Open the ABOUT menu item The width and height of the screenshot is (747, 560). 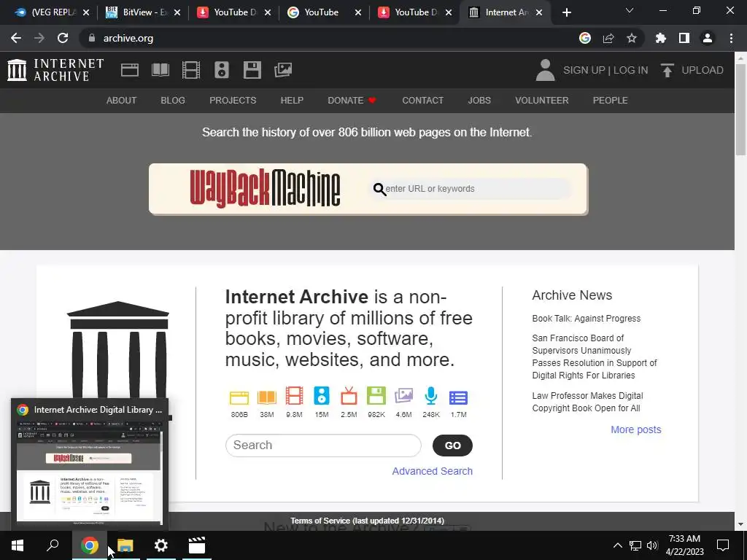coord(122,101)
